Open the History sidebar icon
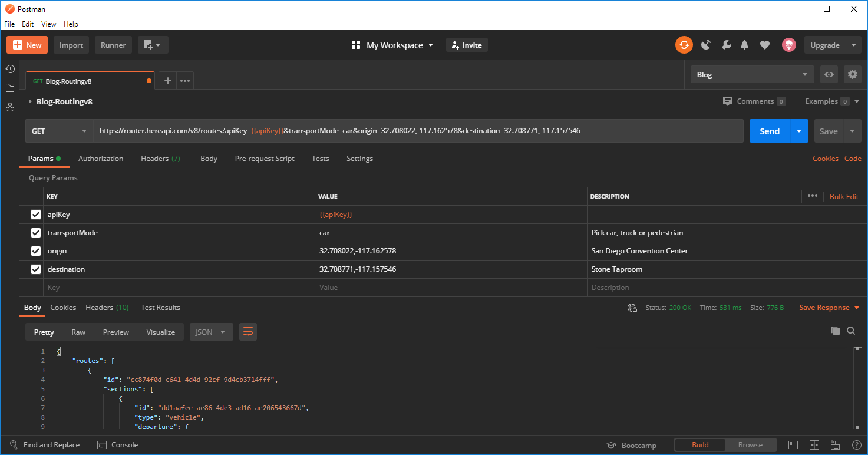Viewport: 868px width, 455px height. pos(10,69)
